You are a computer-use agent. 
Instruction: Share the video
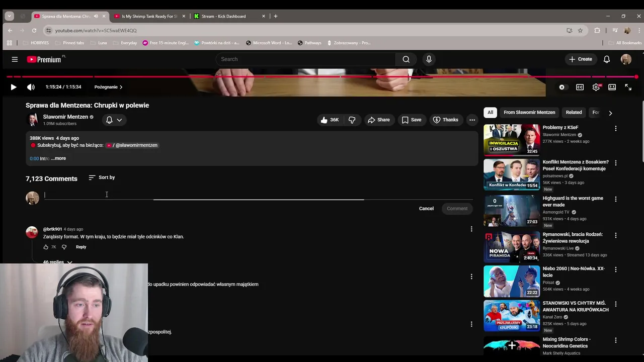coord(379,120)
